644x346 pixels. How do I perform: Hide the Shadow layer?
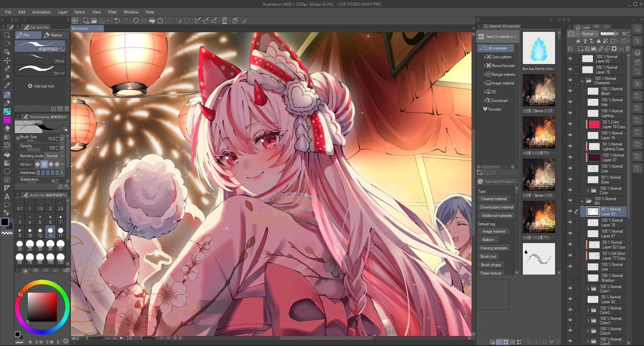(570, 277)
